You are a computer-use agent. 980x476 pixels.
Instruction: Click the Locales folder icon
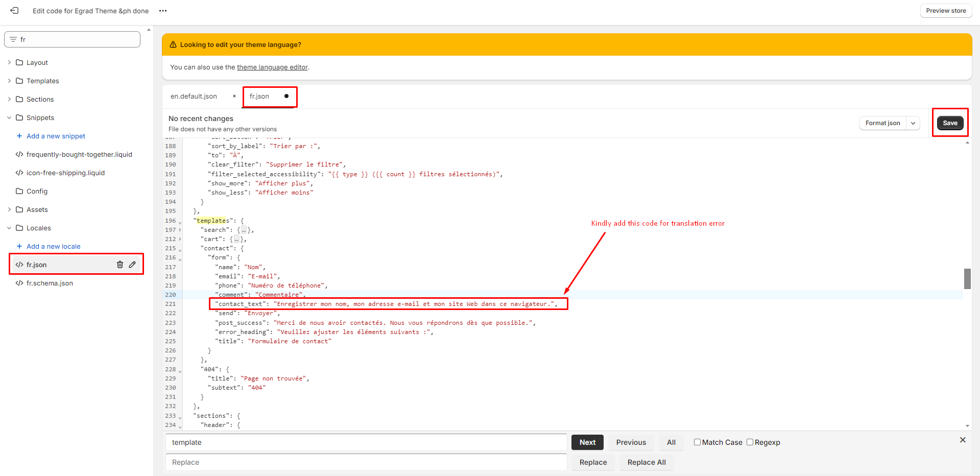point(19,228)
